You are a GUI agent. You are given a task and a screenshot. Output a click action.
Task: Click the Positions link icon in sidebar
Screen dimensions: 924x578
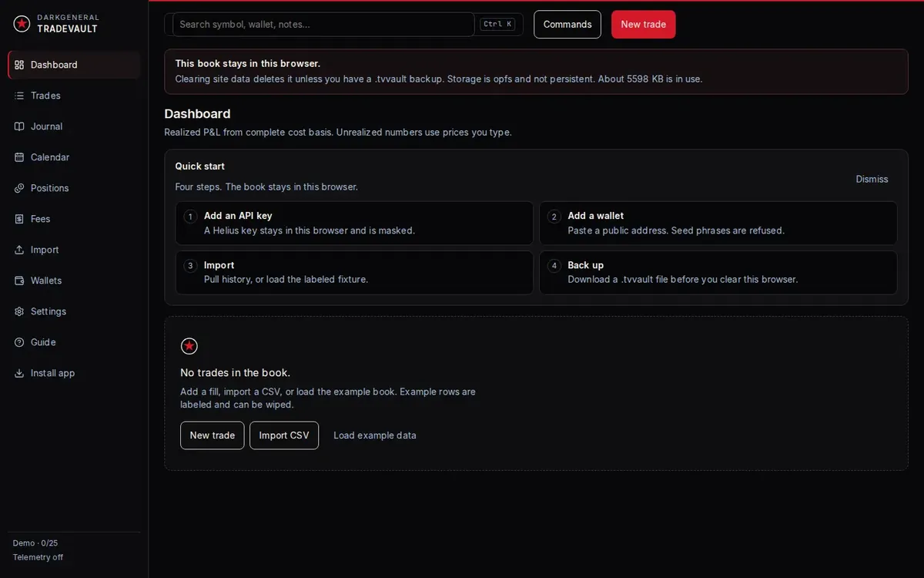[19, 188]
